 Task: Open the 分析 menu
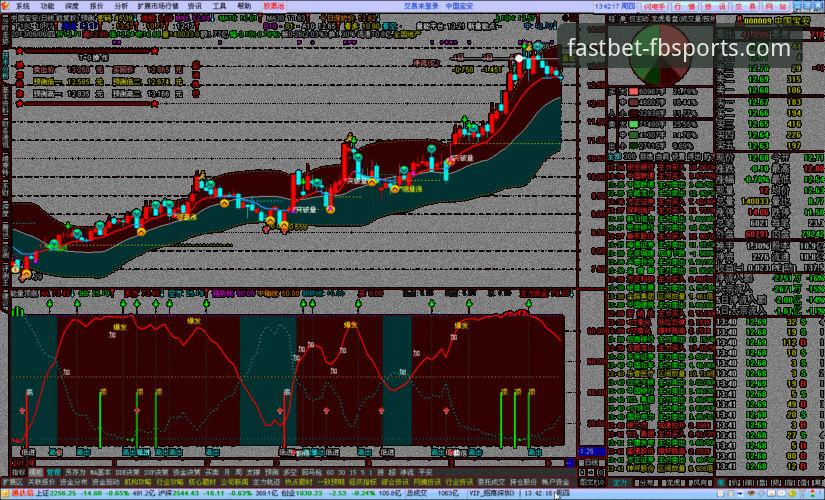coord(121,6)
